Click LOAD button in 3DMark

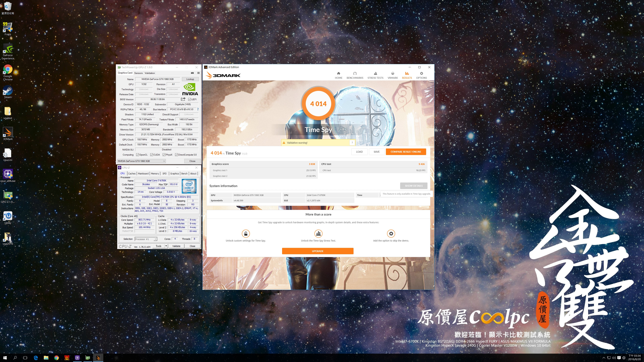point(359,152)
